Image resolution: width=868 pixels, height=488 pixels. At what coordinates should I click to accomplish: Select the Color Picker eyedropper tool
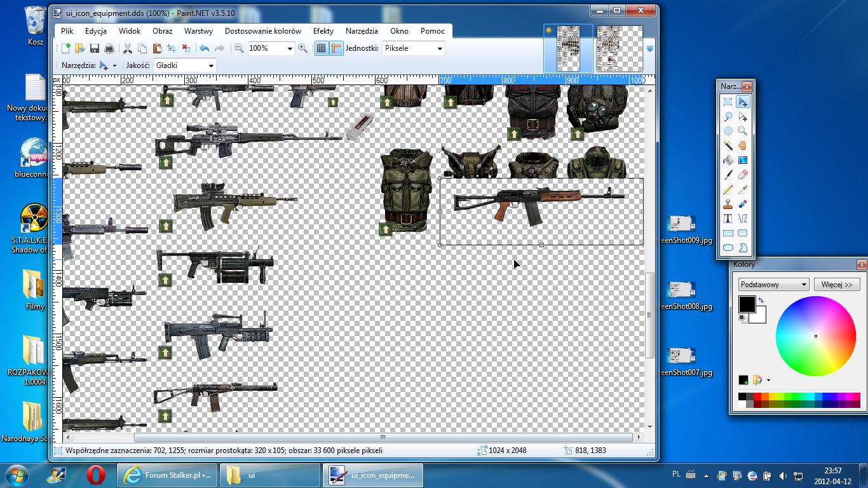pyautogui.click(x=742, y=189)
